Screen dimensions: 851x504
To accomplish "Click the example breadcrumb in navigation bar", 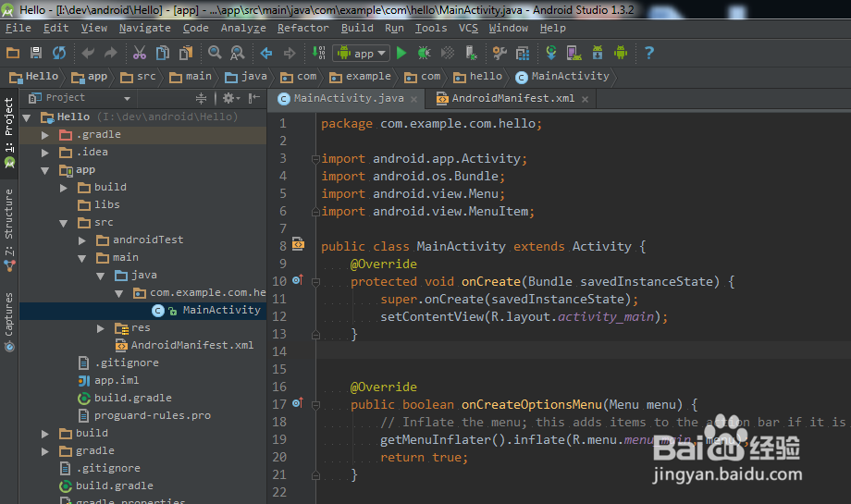I will pyautogui.click(x=360, y=77).
